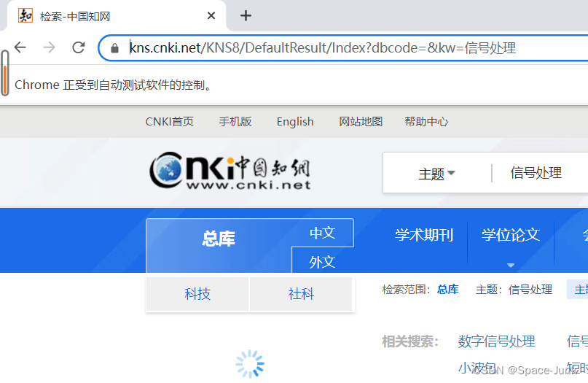The image size is (588, 383).
Task: Expand the 主题 search field dropdown
Action: 436,174
